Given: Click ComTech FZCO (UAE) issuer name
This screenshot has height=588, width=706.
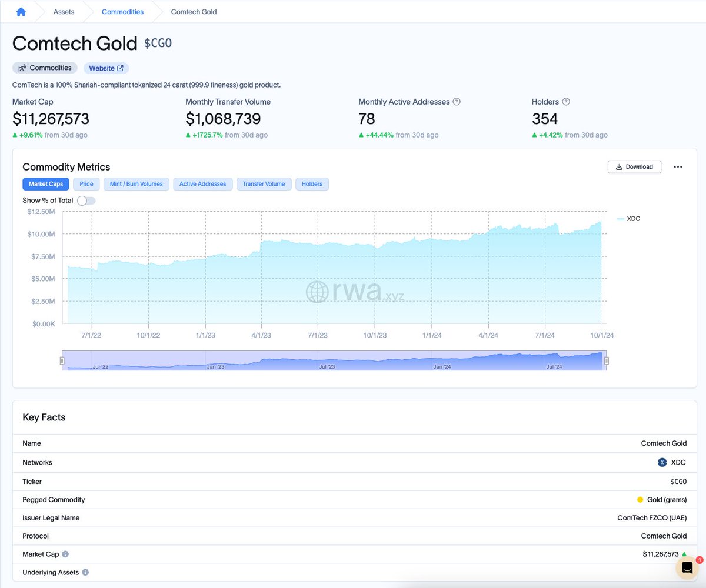Looking at the screenshot, I should (x=652, y=518).
